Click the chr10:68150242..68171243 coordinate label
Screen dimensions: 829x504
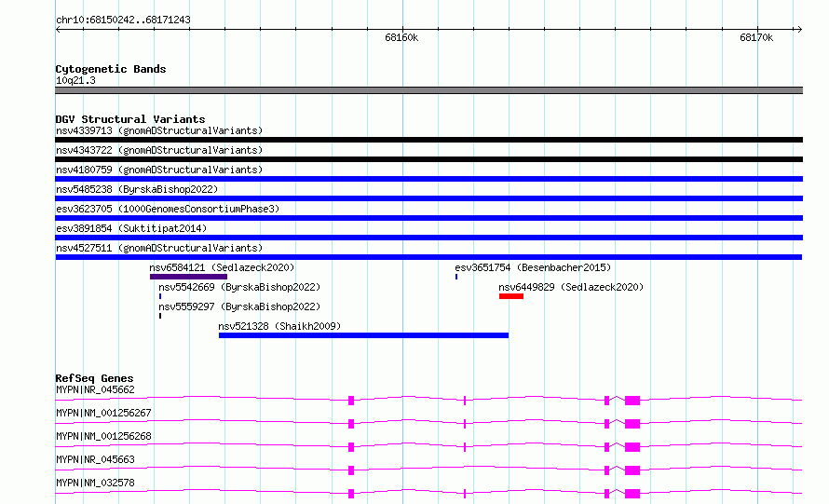click(x=123, y=20)
